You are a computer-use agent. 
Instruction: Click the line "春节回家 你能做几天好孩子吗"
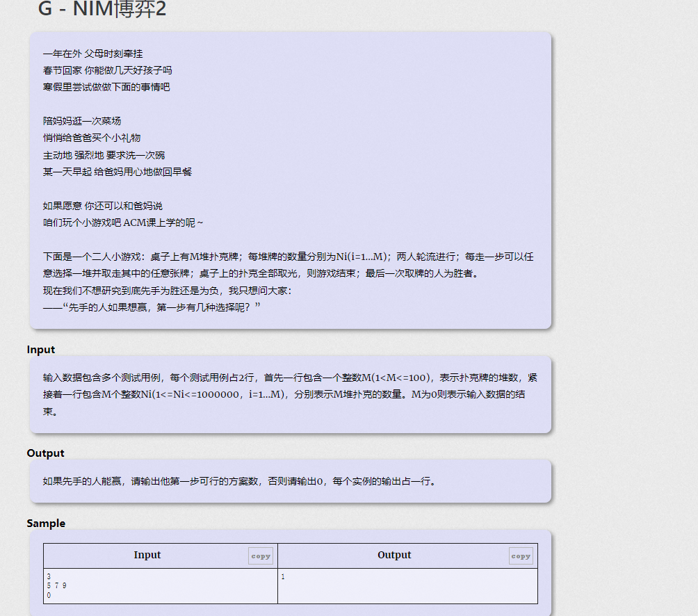pyautogui.click(x=107, y=70)
